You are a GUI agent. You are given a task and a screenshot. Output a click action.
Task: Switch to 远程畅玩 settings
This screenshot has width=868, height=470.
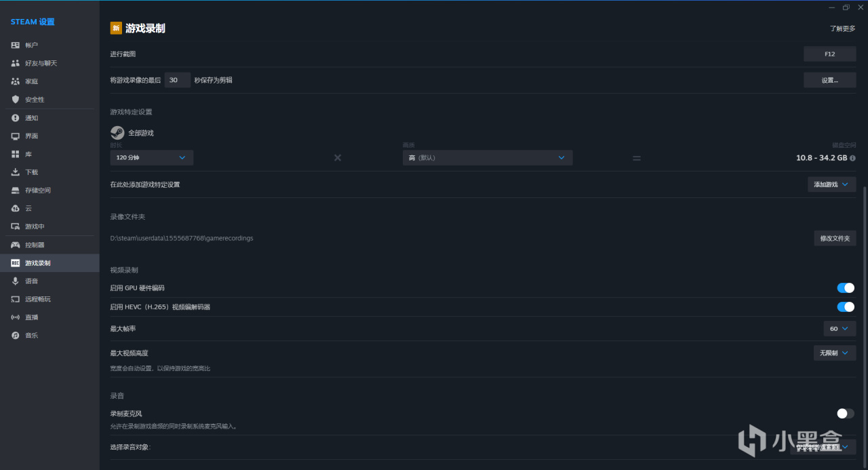click(x=50, y=299)
